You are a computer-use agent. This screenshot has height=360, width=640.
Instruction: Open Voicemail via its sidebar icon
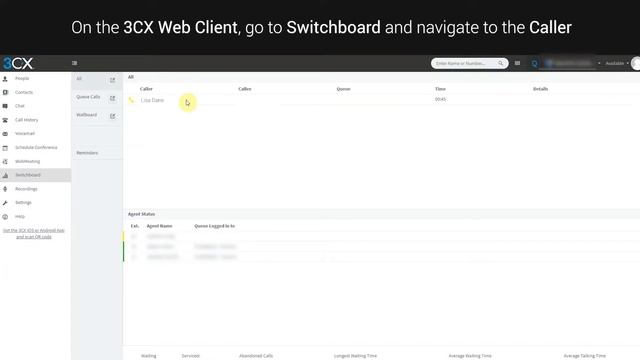coord(5,134)
